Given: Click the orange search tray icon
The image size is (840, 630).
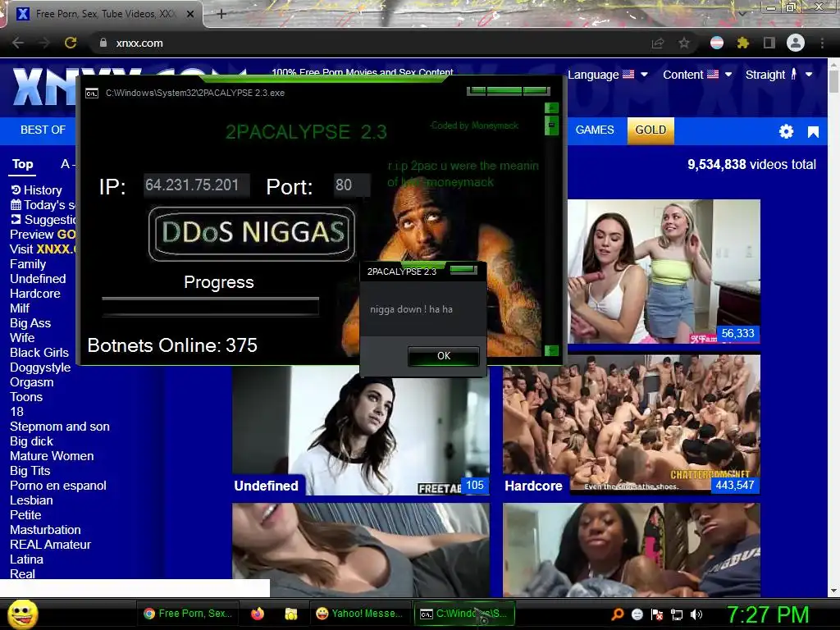Looking at the screenshot, I should click(x=618, y=614).
